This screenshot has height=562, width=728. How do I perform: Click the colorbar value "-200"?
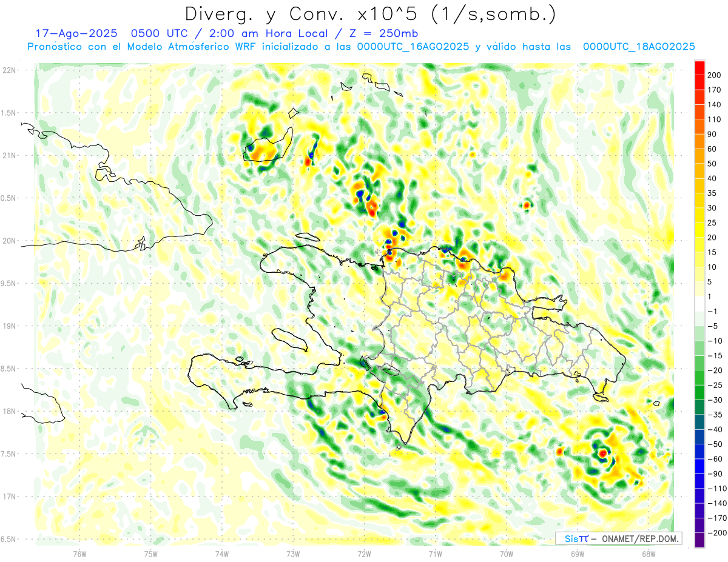pos(716,533)
